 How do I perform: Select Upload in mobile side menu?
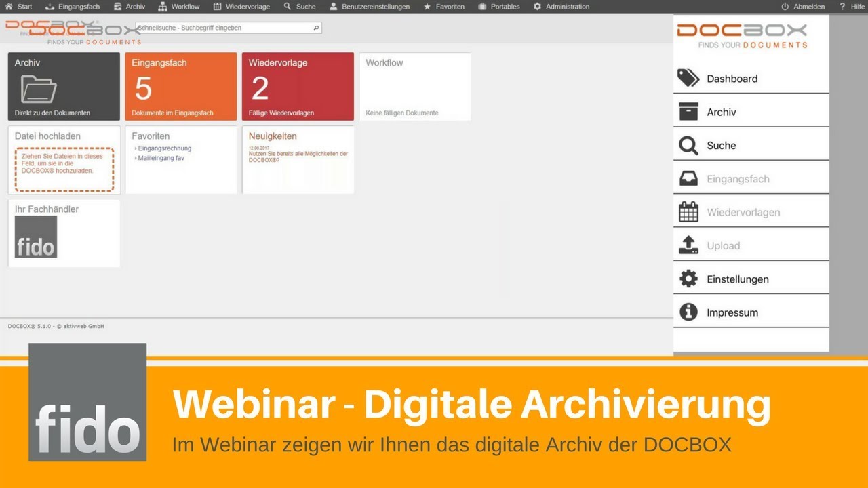[x=751, y=245]
